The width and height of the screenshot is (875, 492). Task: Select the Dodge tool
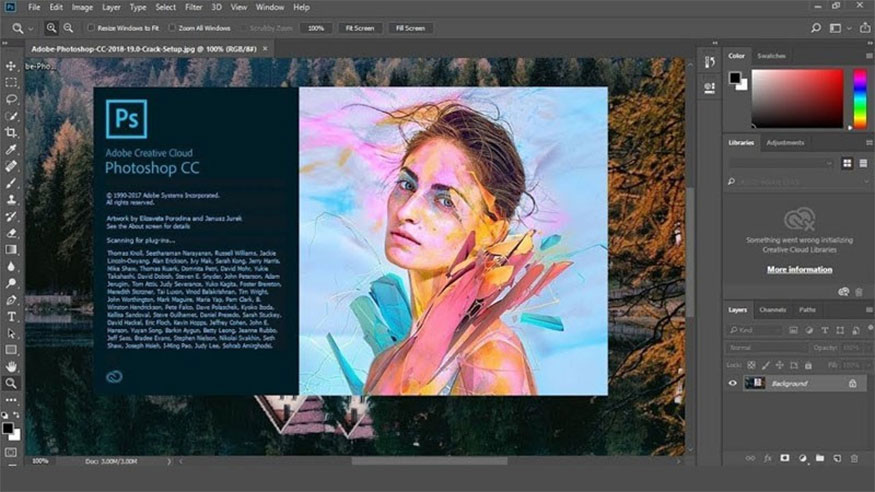11,283
